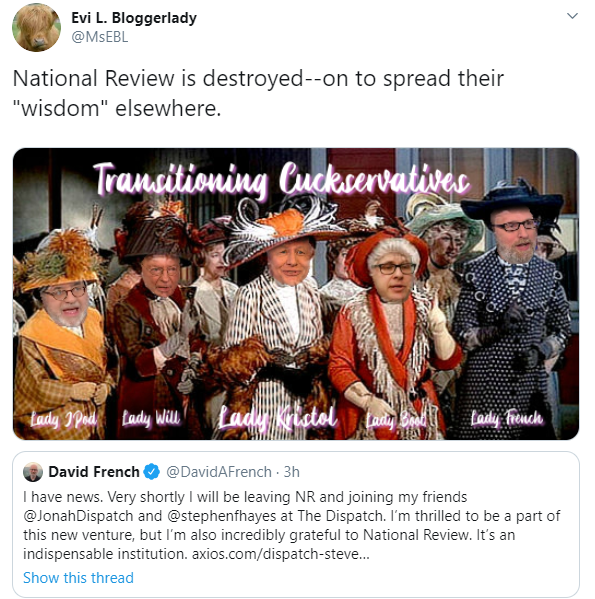The image size is (595, 599).
Task: Open the @stephenfhayes mention
Action: [x=222, y=516]
